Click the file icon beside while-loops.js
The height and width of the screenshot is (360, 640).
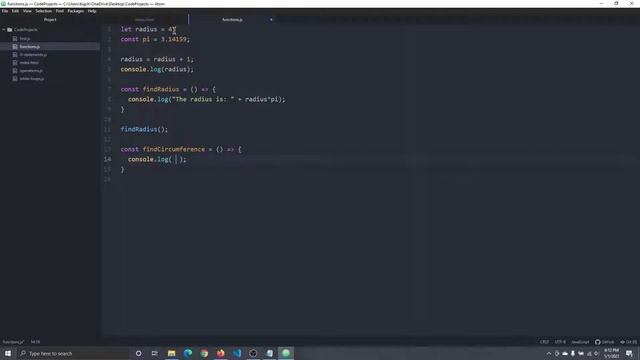click(15, 78)
